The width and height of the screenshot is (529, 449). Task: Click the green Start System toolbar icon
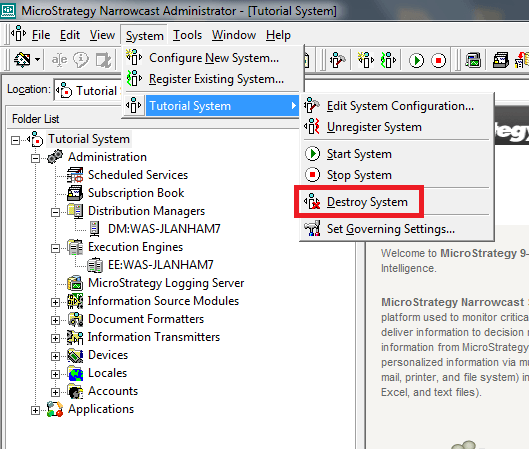click(416, 61)
